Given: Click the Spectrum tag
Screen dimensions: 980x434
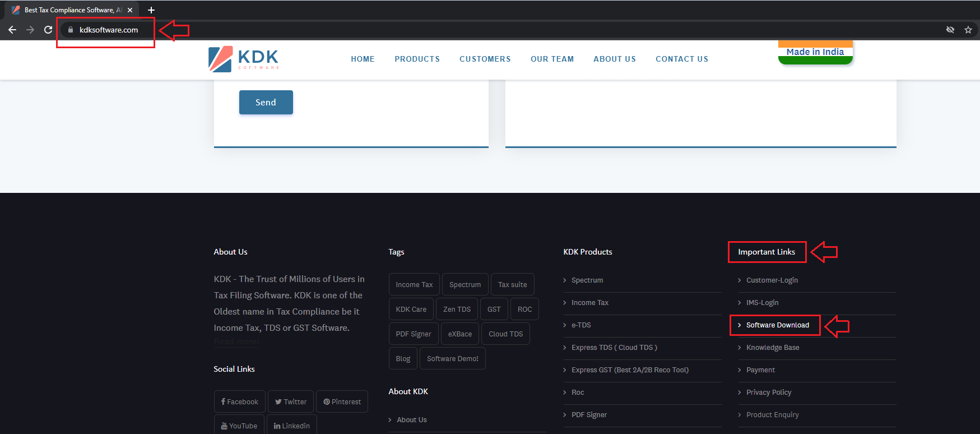Looking at the screenshot, I should point(465,284).
